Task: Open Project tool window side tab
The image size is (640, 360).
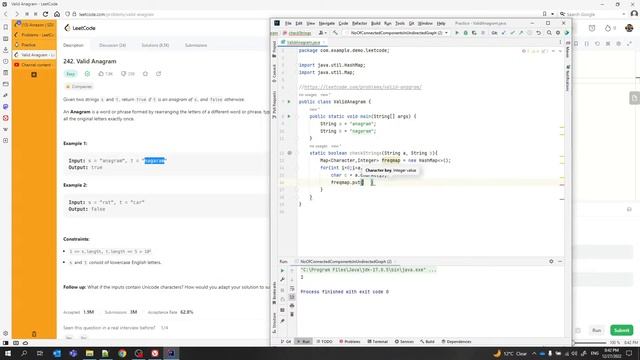Action: click(x=274, y=49)
